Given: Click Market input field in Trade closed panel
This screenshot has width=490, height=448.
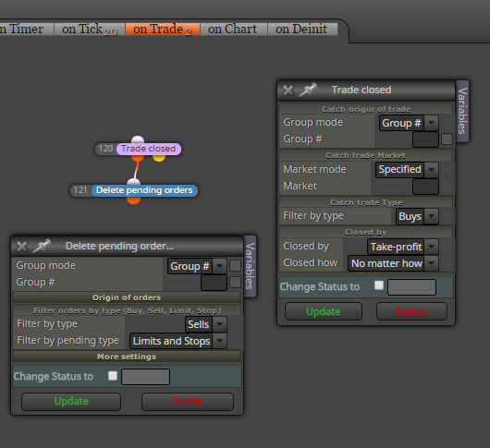Looking at the screenshot, I should point(425,187).
